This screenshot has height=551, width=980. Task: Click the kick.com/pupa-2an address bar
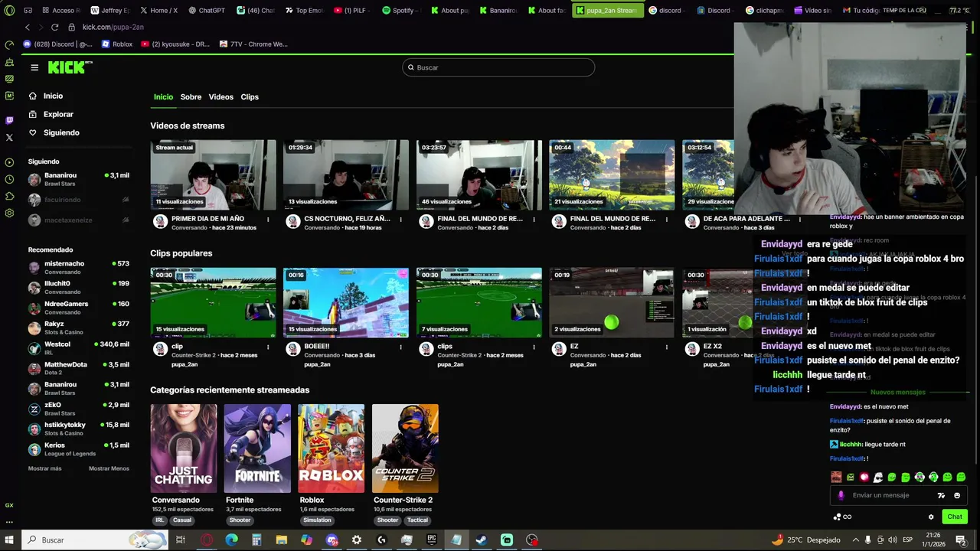click(x=113, y=27)
